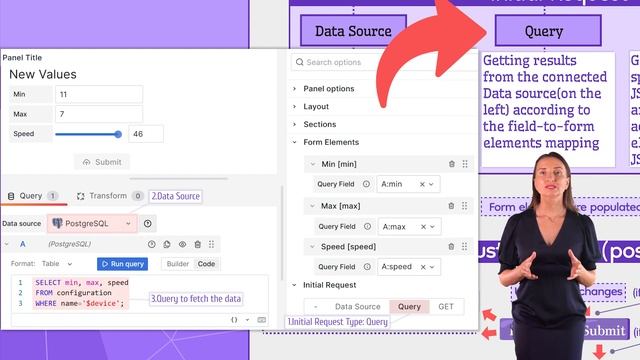Switch query editor to Builder mode

pyautogui.click(x=178, y=264)
